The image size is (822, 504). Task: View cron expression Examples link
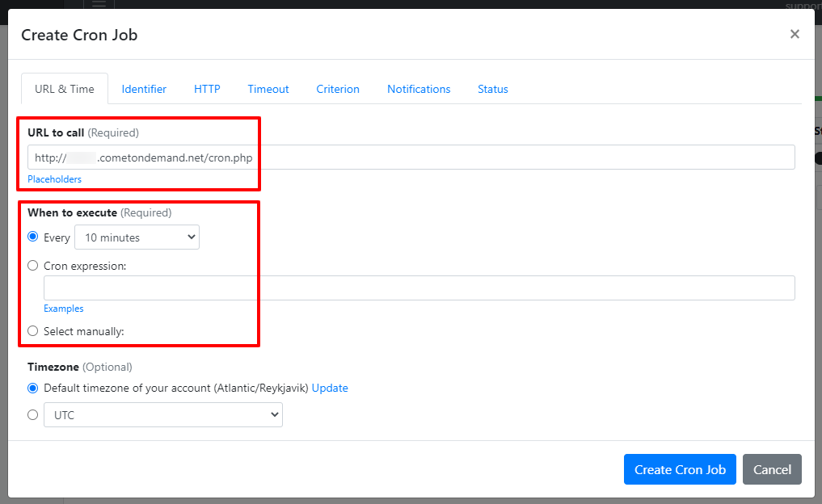point(63,309)
